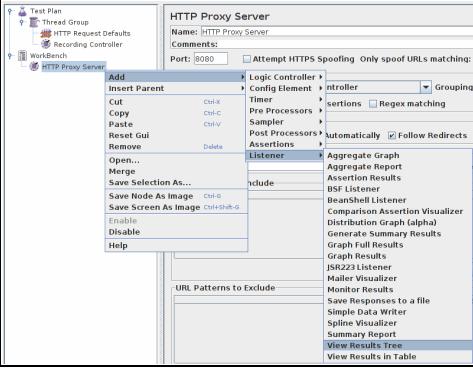The width and height of the screenshot is (473, 369).
Task: Click the Recording Controller icon
Action: click(x=46, y=44)
